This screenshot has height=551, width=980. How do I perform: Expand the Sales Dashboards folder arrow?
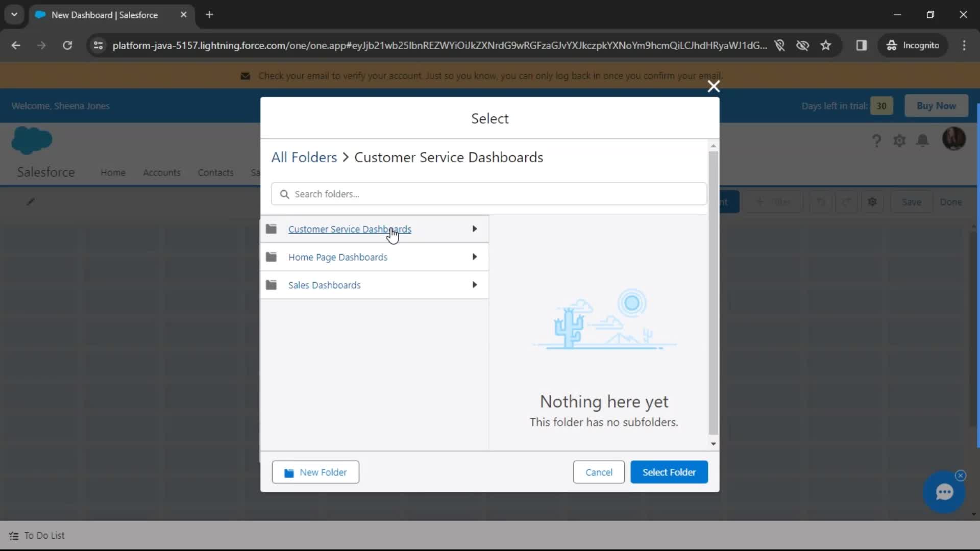475,285
